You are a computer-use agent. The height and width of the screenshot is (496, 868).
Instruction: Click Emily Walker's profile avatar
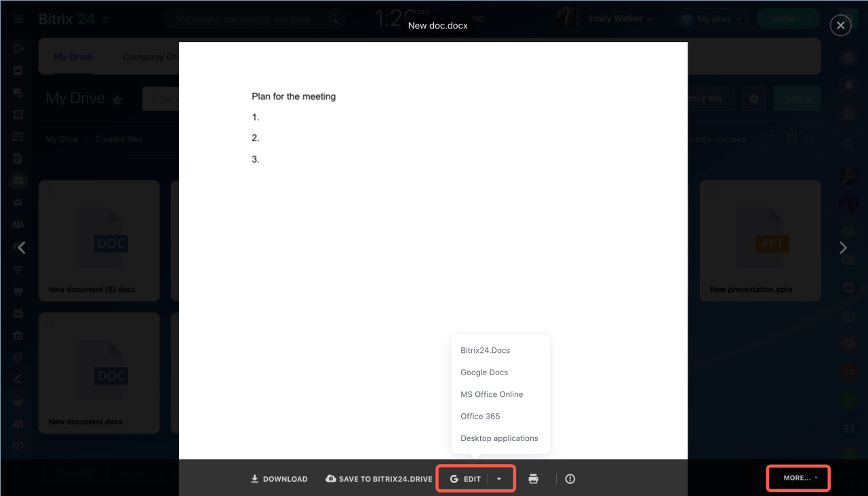point(568,19)
